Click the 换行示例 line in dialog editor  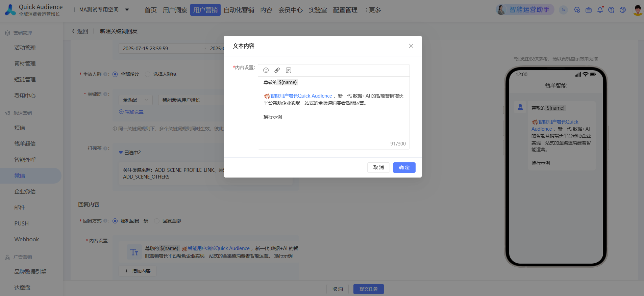pyautogui.click(x=273, y=117)
